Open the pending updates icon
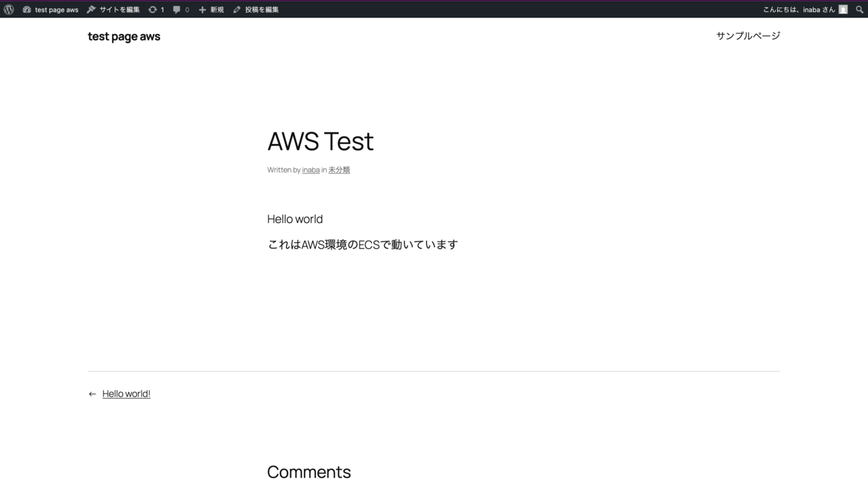Screen dimensions: 868x481 pos(153,9)
